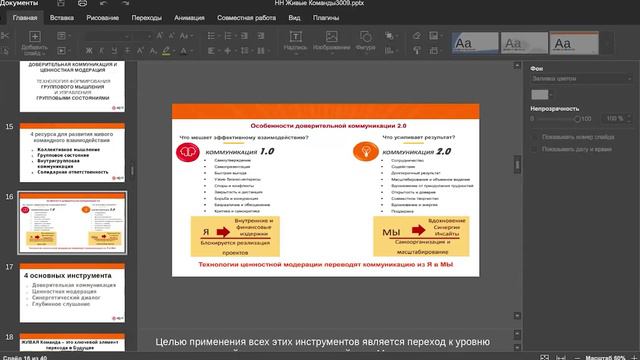Click the start slideshow icon

tap(62, 51)
